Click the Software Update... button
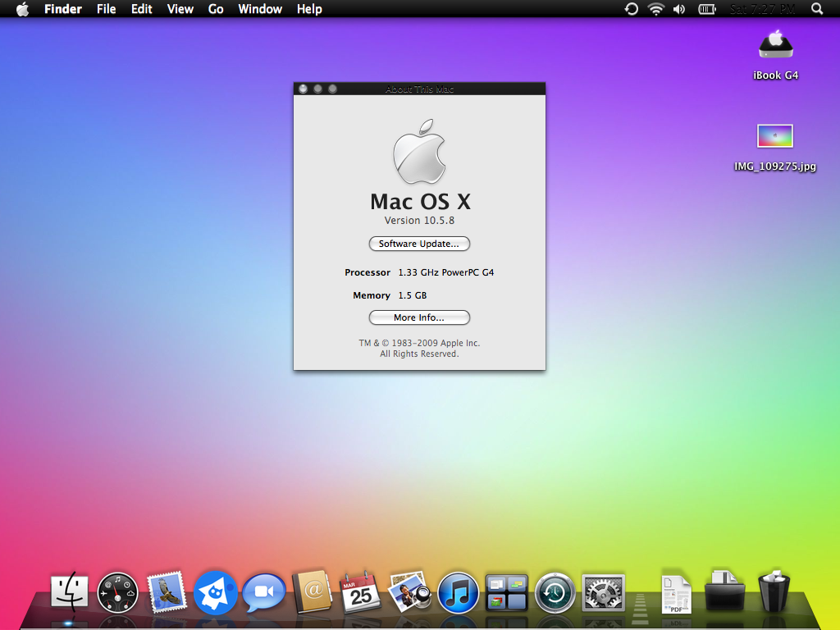Screen dimensions: 840x630 (419, 244)
